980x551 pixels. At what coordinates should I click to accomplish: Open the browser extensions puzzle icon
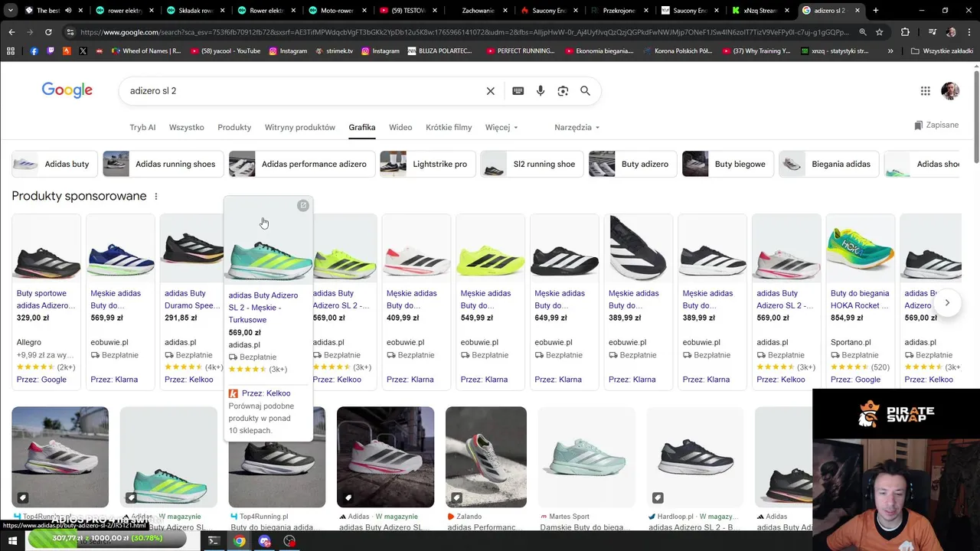coord(905,32)
